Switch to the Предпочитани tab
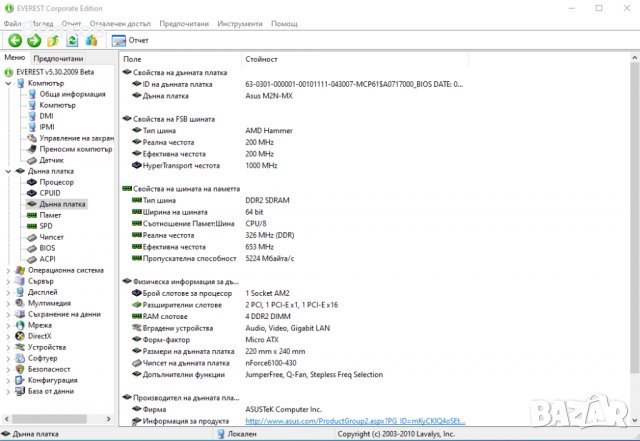640x441 pixels. 59,58
